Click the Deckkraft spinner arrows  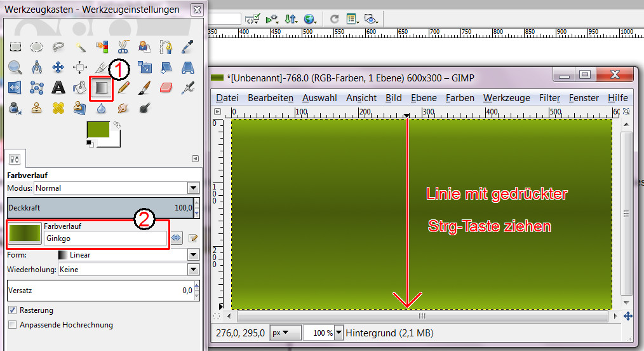point(197,208)
